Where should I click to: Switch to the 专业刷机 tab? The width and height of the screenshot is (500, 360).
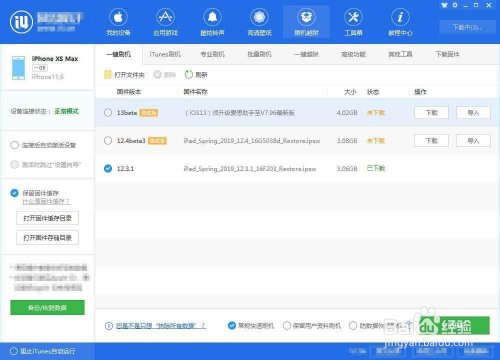tap(212, 54)
